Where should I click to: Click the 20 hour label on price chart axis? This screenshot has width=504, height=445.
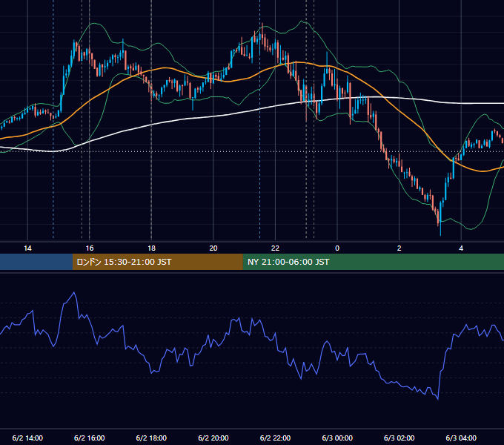[x=213, y=248]
